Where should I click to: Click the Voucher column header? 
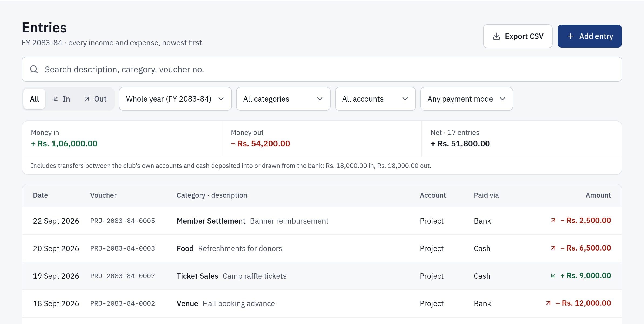point(103,195)
